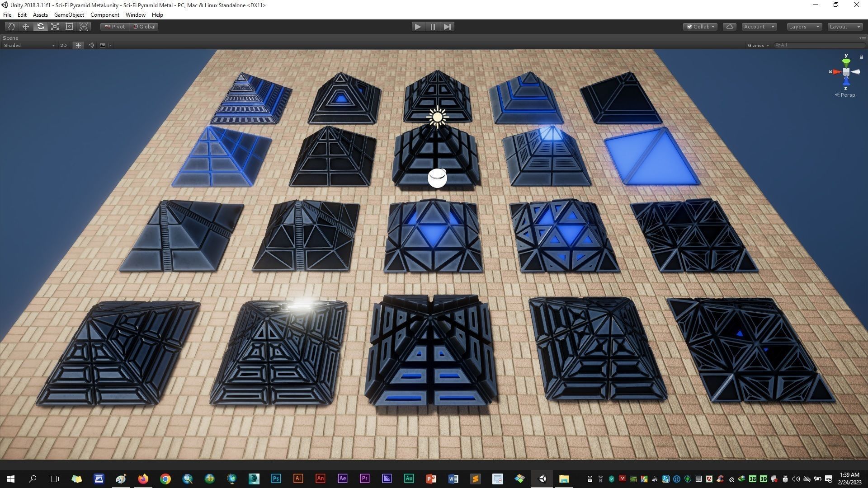The height and width of the screenshot is (488, 868).
Task: Open PowerPoint from taskbar
Action: tap(431, 479)
